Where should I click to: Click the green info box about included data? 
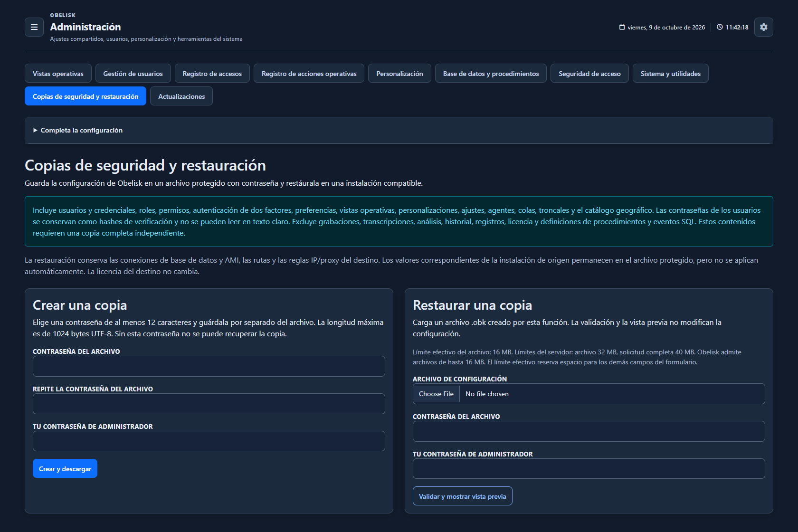(399, 221)
